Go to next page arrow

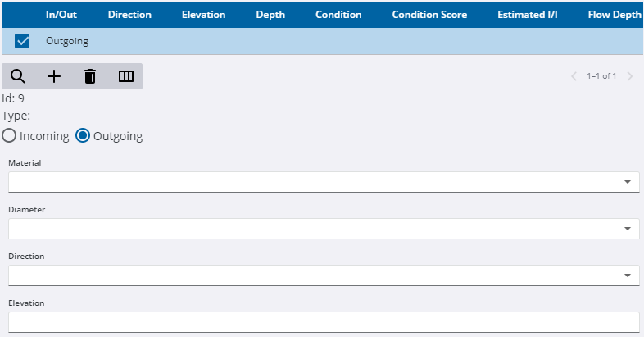click(x=629, y=76)
